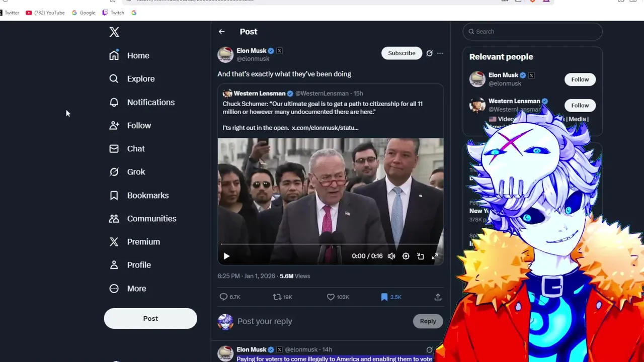Image resolution: width=644 pixels, height=362 pixels.
Task: Open Elon Musk's avatar on the main post
Action: click(225, 54)
